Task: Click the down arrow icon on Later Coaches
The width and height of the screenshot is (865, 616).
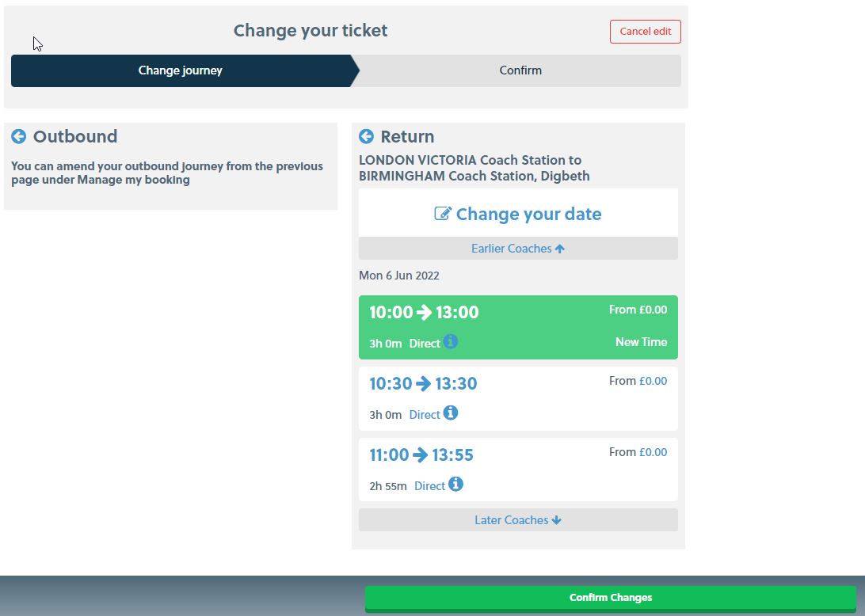Action: [x=556, y=520]
